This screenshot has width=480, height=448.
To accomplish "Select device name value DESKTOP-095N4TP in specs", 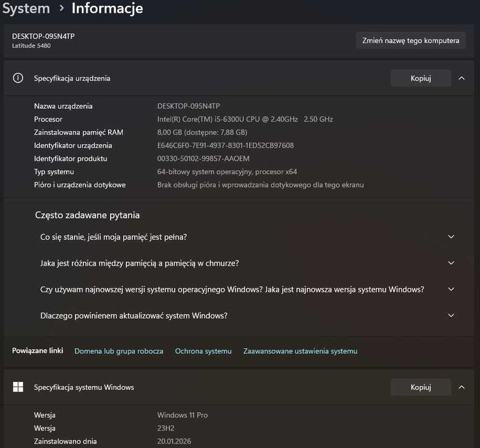I will point(189,106).
